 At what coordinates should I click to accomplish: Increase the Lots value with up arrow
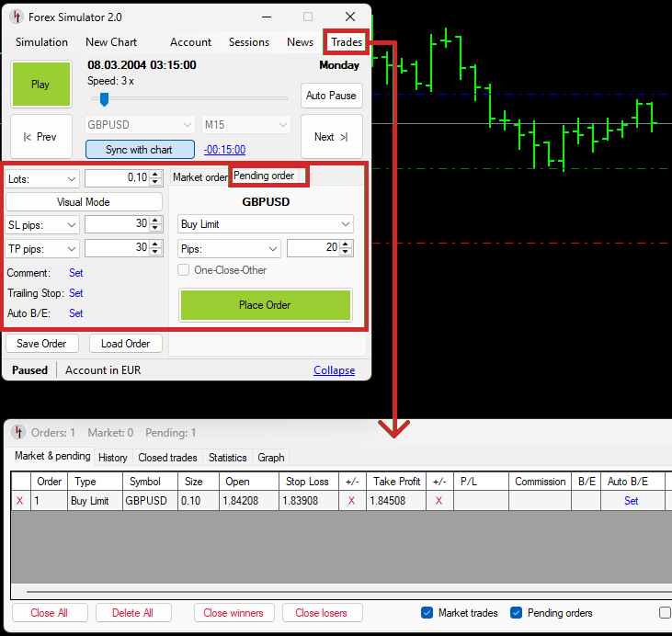155,174
